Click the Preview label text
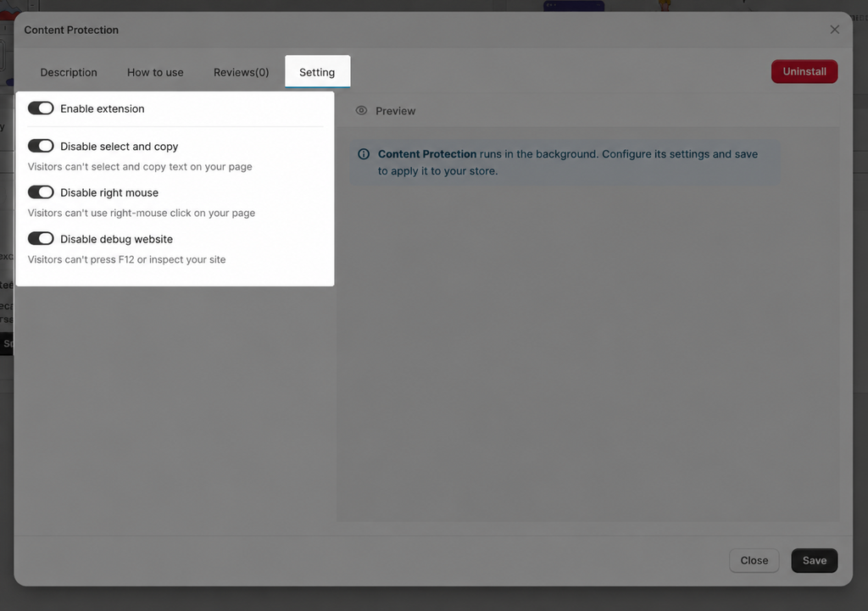This screenshot has width=868, height=611. coord(395,111)
